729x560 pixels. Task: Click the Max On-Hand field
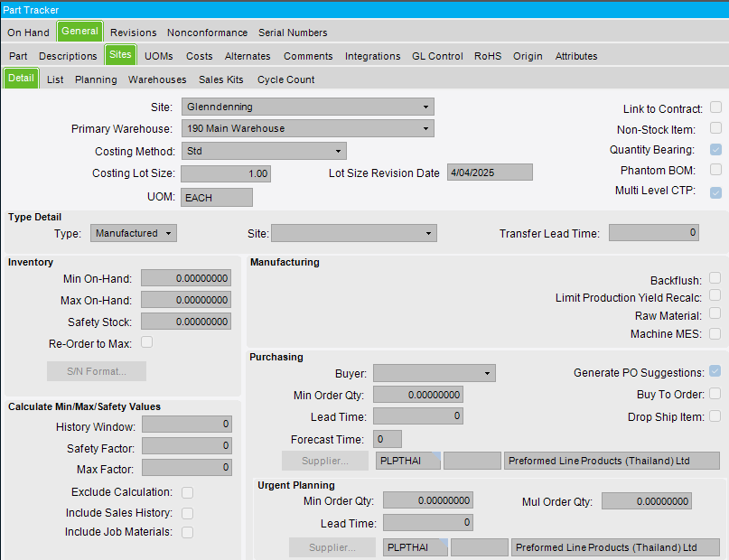click(186, 300)
